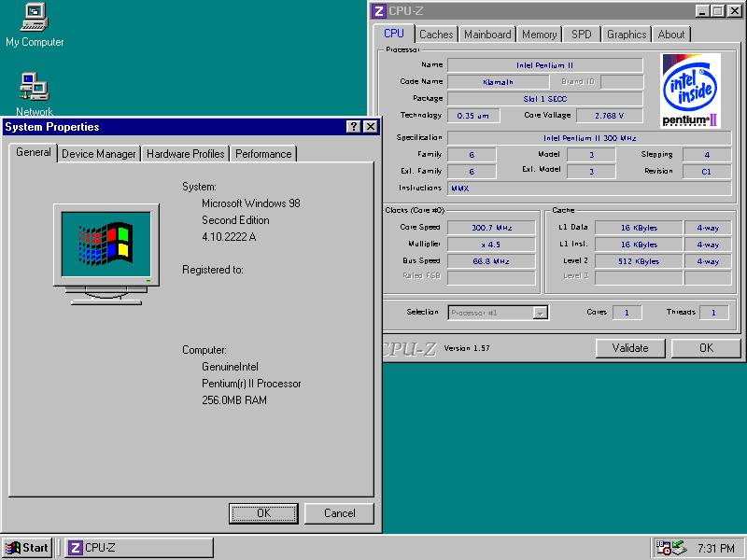Switch to the Graphics tab in CPU-Z
Image resolution: width=747 pixels, height=560 pixels.
point(627,35)
